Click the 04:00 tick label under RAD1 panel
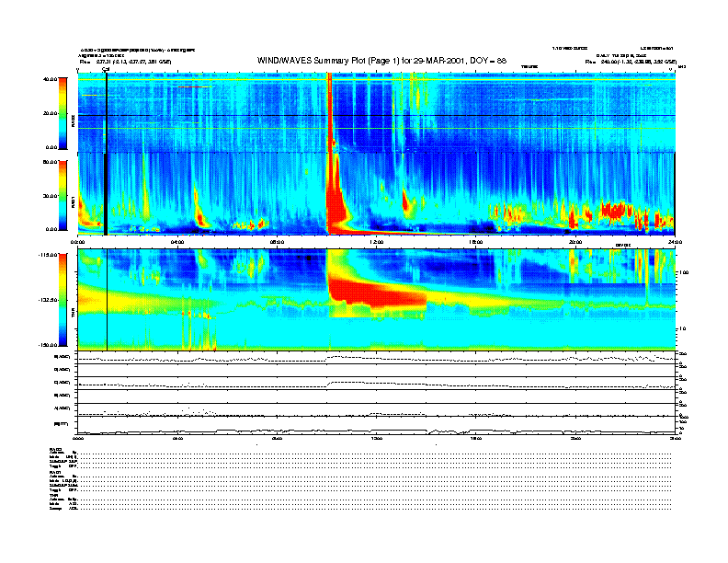Image resolution: width=728 pixels, height=563 pixels. 177,242
